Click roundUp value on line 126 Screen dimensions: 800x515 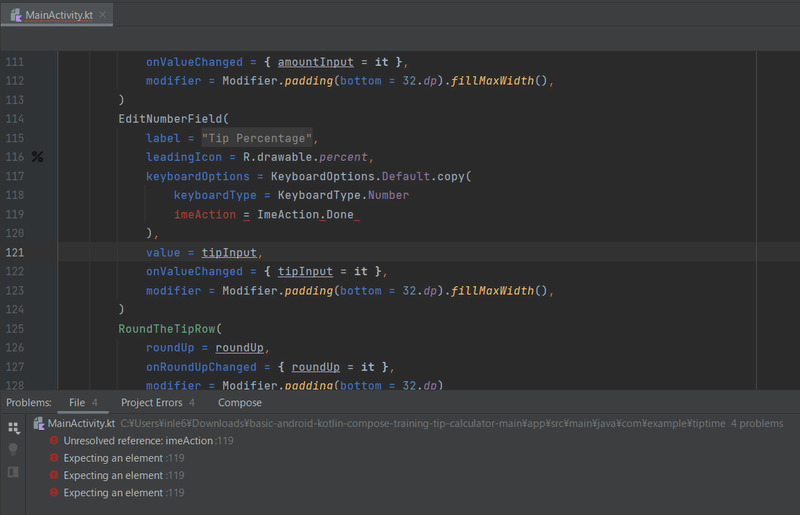239,348
